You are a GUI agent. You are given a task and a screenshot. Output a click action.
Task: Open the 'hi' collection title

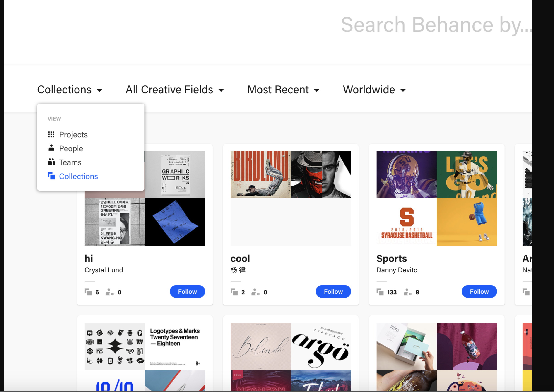click(x=89, y=259)
